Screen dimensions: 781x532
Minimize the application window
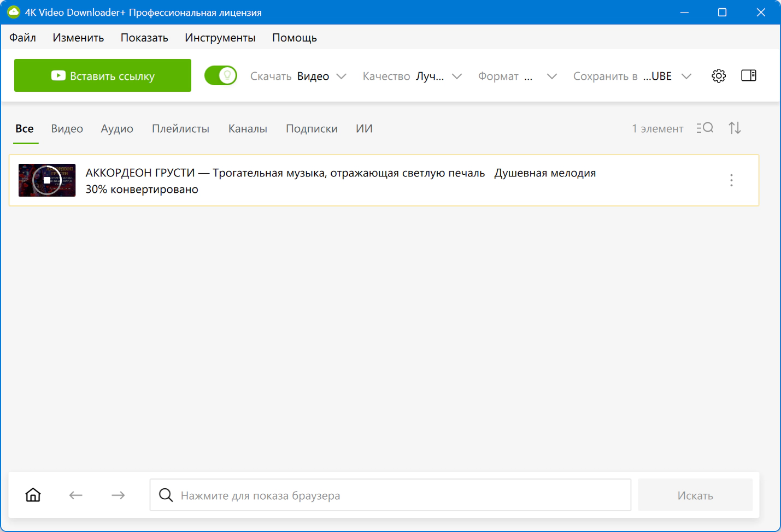pyautogui.click(x=684, y=12)
